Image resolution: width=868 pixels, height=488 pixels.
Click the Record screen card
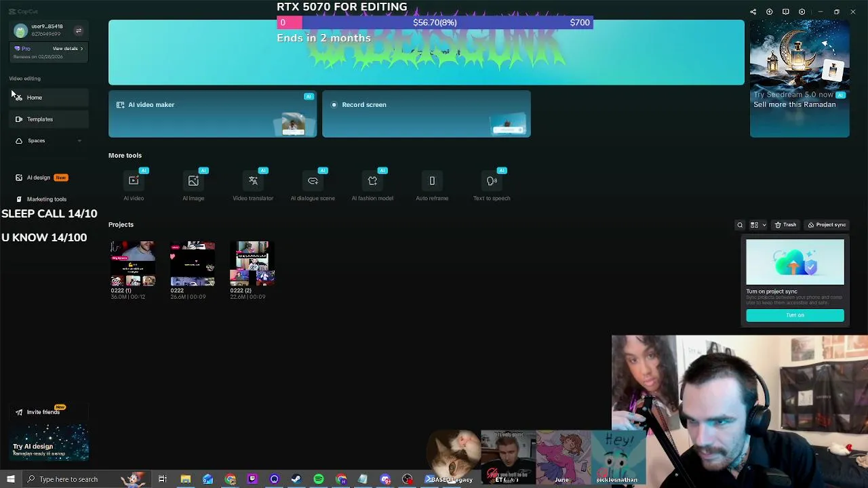click(x=427, y=114)
